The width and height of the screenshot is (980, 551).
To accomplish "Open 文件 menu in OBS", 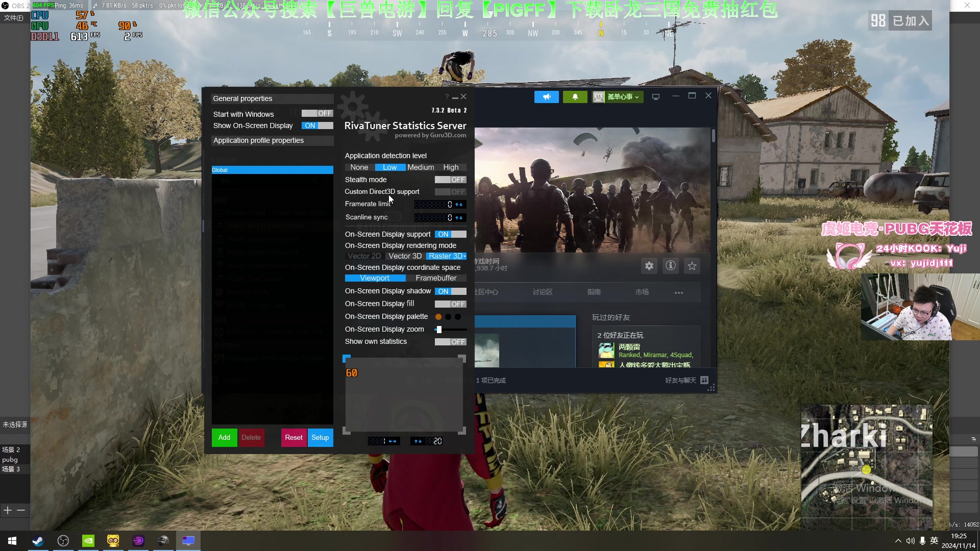I will 14,18.
